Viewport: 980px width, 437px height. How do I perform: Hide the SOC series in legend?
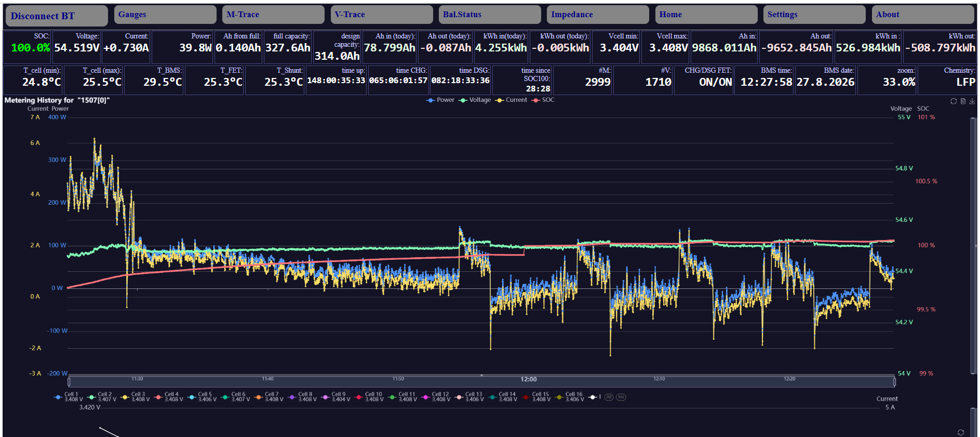tap(543, 100)
